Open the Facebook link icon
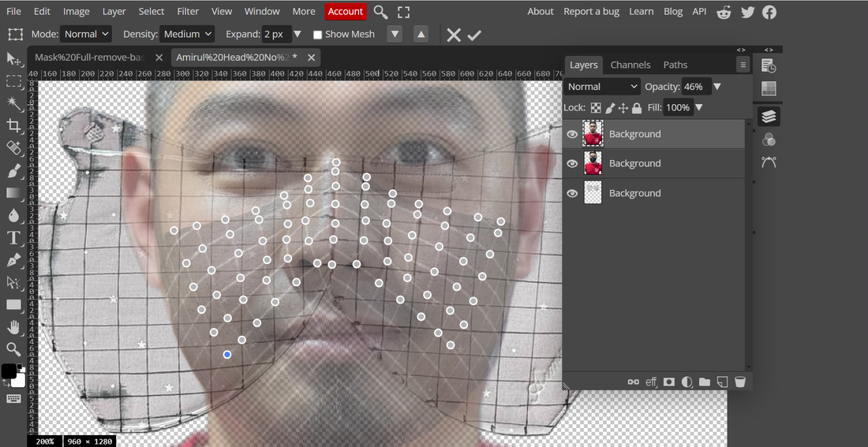 [x=769, y=12]
